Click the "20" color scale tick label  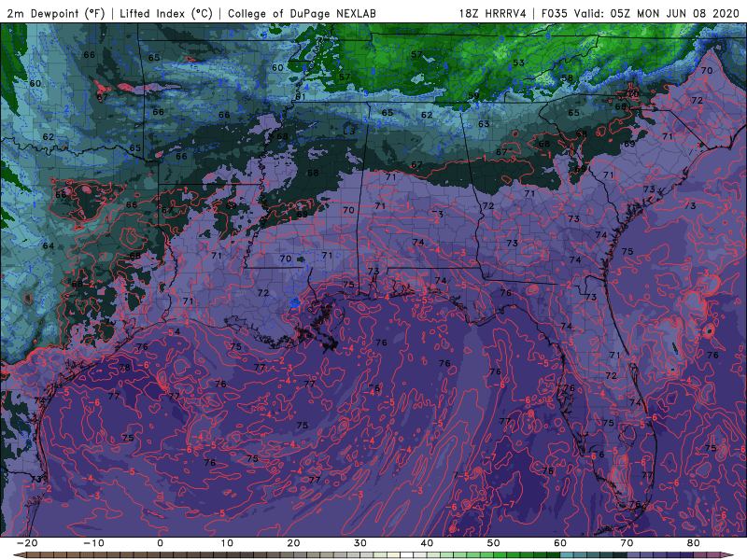pyautogui.click(x=293, y=543)
